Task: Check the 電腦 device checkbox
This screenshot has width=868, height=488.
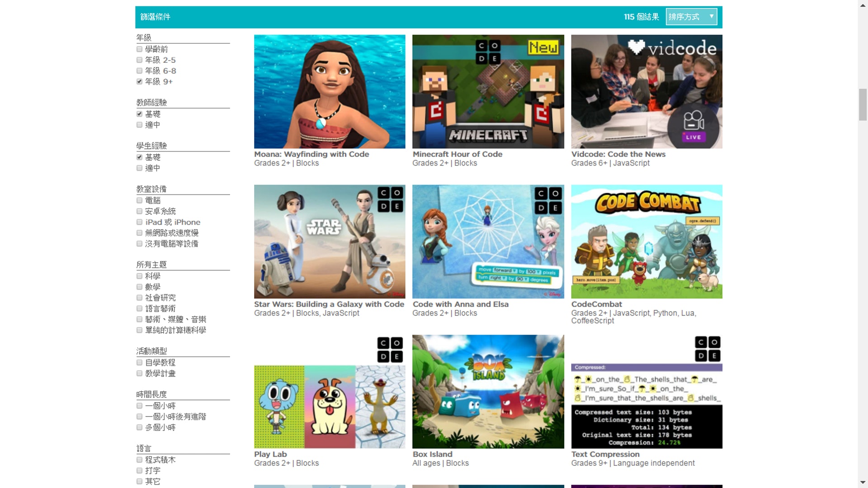Action: [139, 200]
